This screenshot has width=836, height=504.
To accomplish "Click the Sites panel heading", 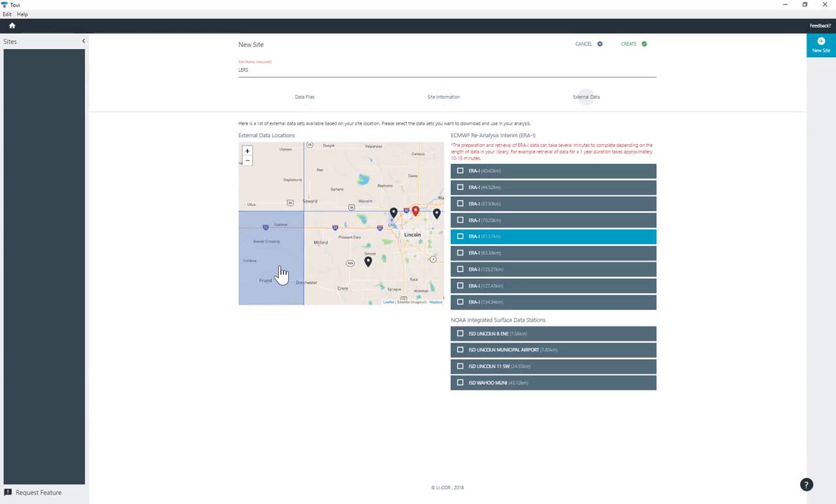I will [x=10, y=41].
